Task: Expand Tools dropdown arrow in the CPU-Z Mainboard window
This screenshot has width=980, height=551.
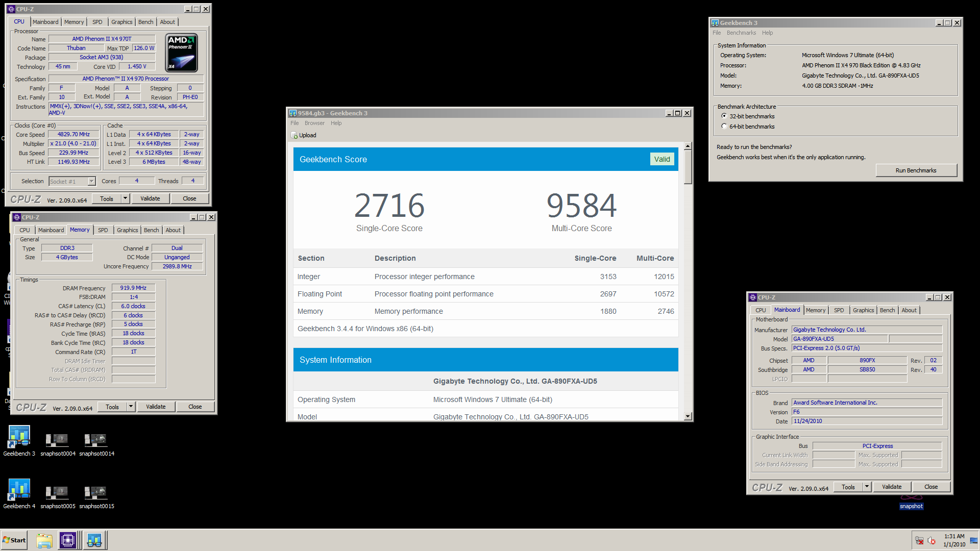Action: (867, 487)
